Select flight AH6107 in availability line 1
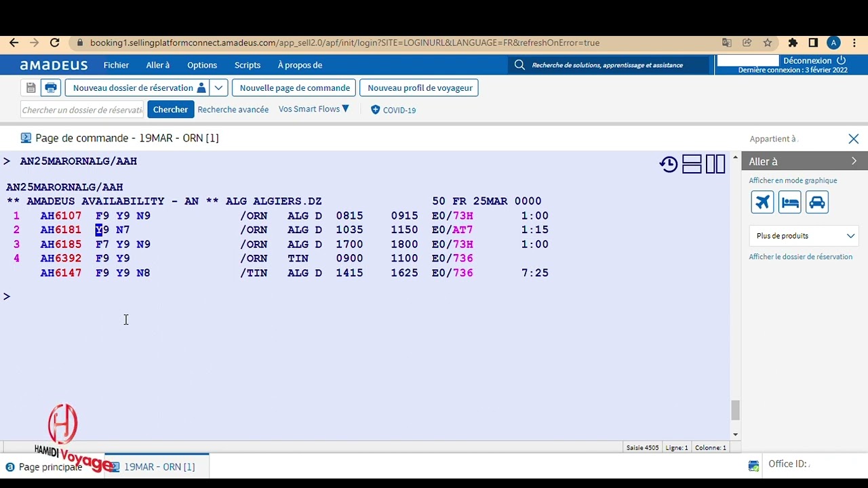This screenshot has width=868, height=488. click(60, 216)
